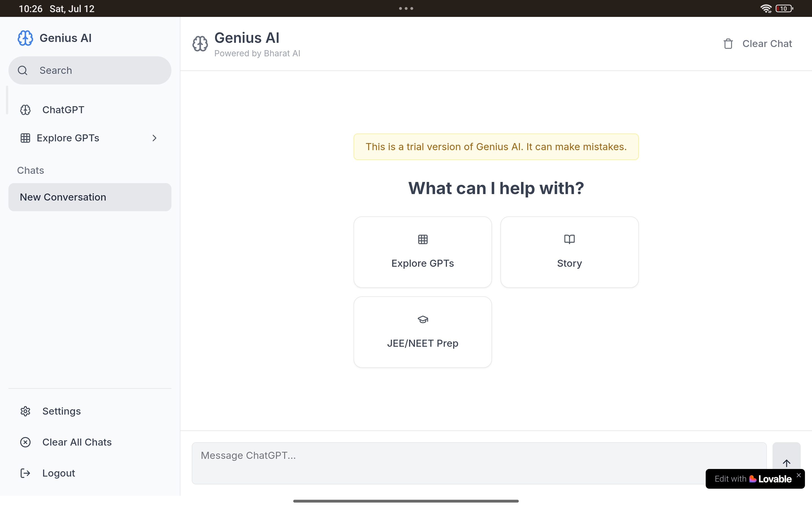This screenshot has height=507, width=812.
Task: Expand Explore GPTs with chevron arrow
Action: click(x=154, y=138)
